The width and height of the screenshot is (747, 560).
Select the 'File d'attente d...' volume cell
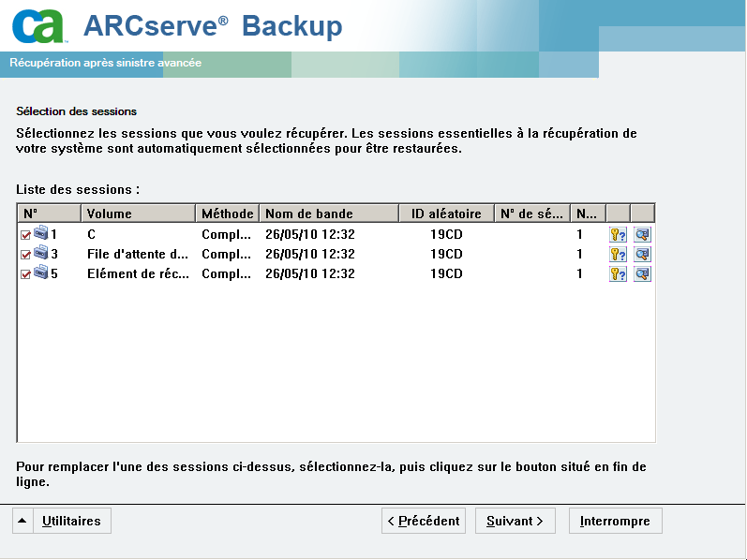138,255
